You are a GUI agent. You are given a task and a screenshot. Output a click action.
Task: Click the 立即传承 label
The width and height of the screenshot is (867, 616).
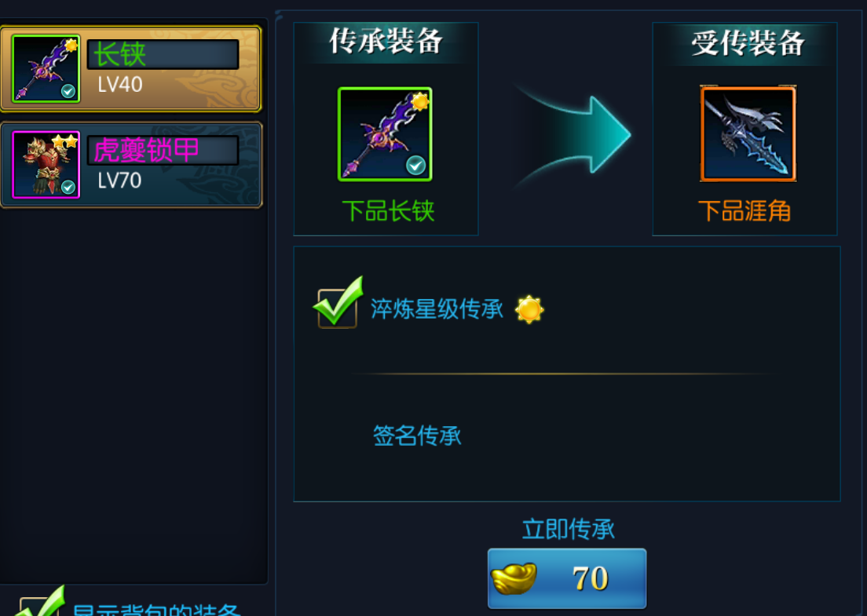pos(569,529)
